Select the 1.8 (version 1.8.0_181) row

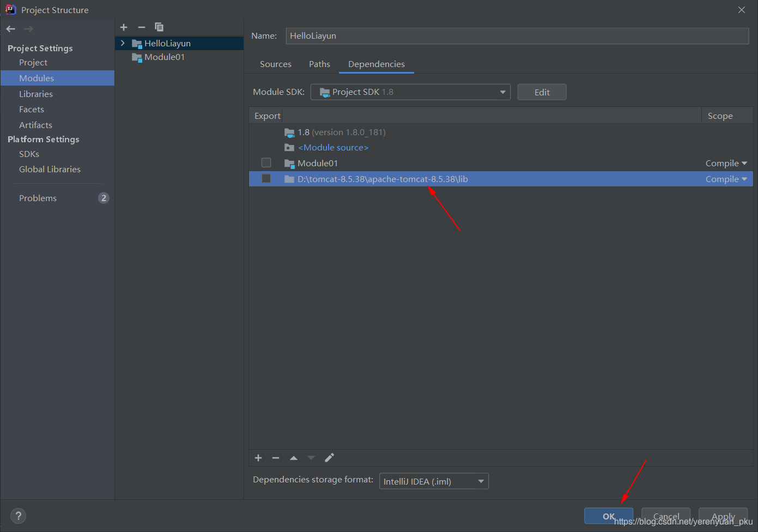(501, 132)
